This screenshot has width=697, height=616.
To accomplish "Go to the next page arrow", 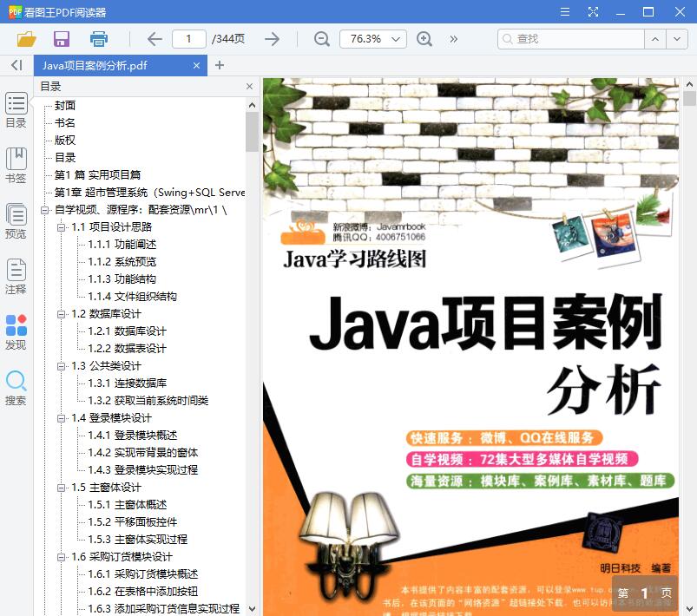I will click(272, 39).
